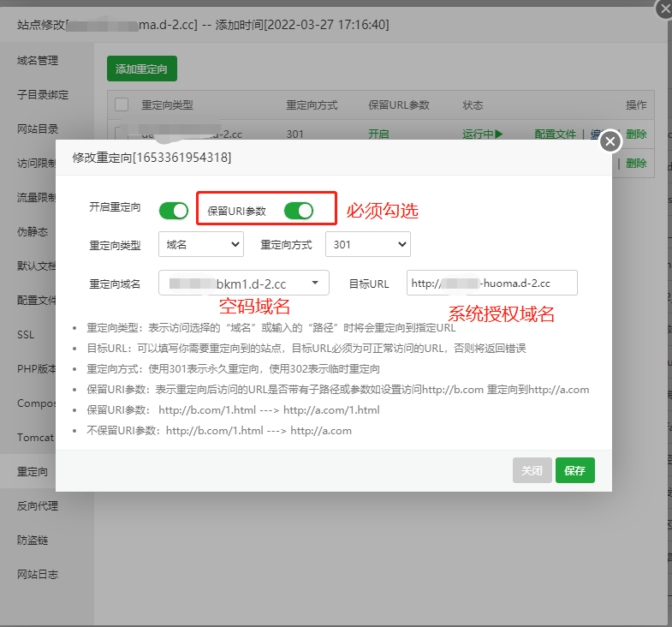Click the 配置文件 link in first row
672x627 pixels.
coord(556,134)
